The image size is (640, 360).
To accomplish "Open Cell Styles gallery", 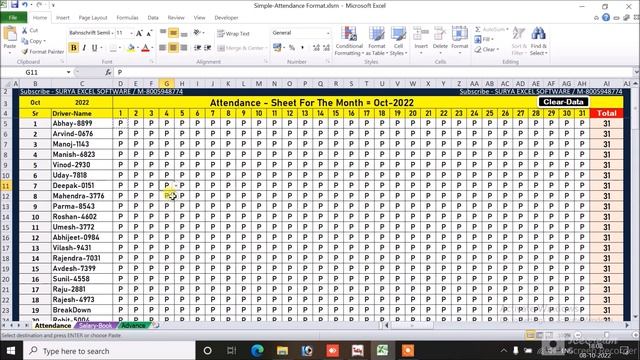I will (398, 41).
